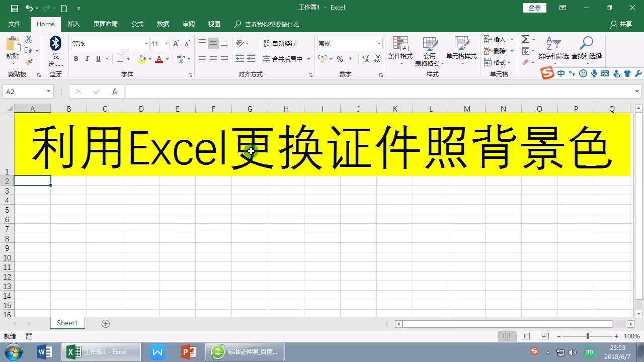The height and width of the screenshot is (362, 644).
Task: Open the number format dropdown 常规
Action: (379, 44)
